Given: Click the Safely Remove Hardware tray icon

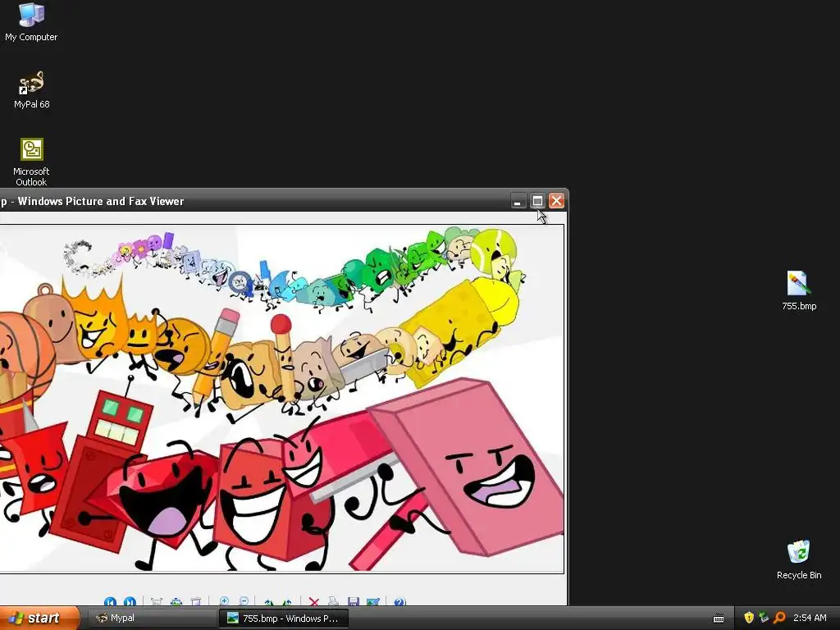Looking at the screenshot, I should [764, 618].
